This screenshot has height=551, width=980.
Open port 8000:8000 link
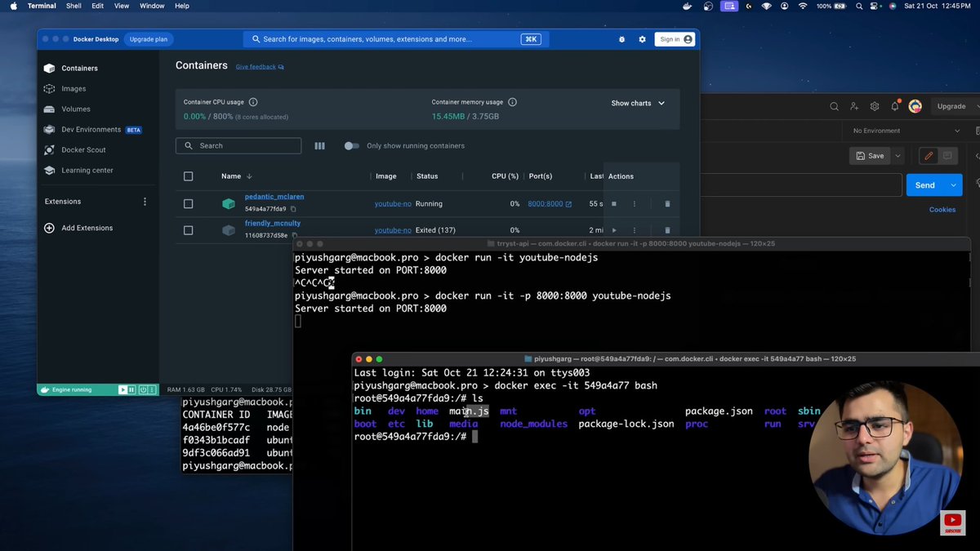coord(550,204)
